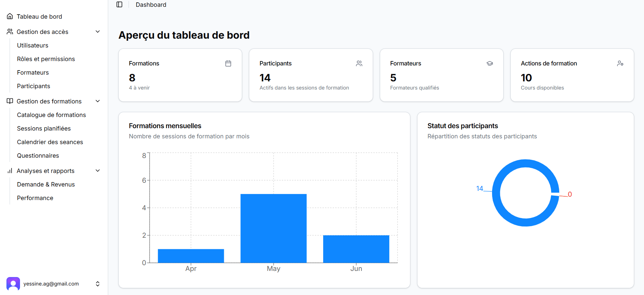Click 'Nombre de sessions de formation par mois' subtitle
This screenshot has width=644, height=295.
coord(189,136)
